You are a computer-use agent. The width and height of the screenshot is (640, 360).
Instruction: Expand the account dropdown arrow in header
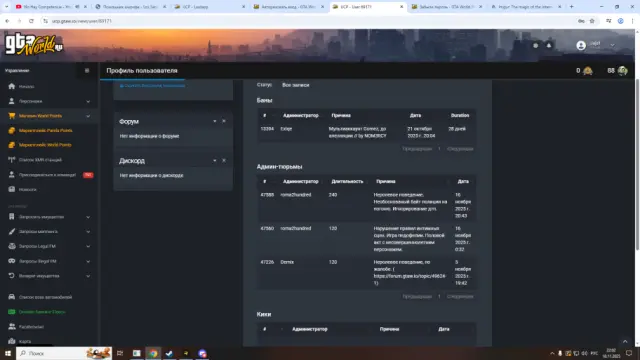click(612, 45)
